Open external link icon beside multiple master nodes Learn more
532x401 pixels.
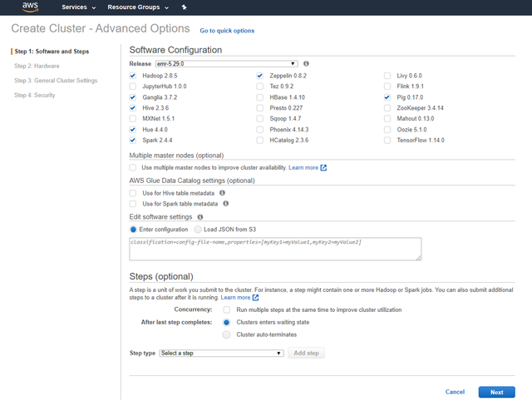[x=323, y=168]
